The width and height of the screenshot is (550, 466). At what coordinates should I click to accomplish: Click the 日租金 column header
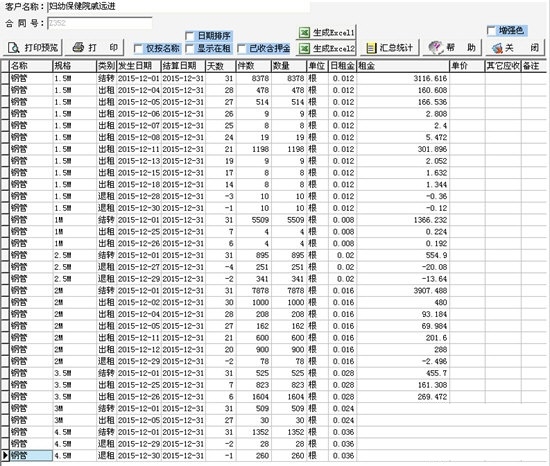click(x=342, y=66)
